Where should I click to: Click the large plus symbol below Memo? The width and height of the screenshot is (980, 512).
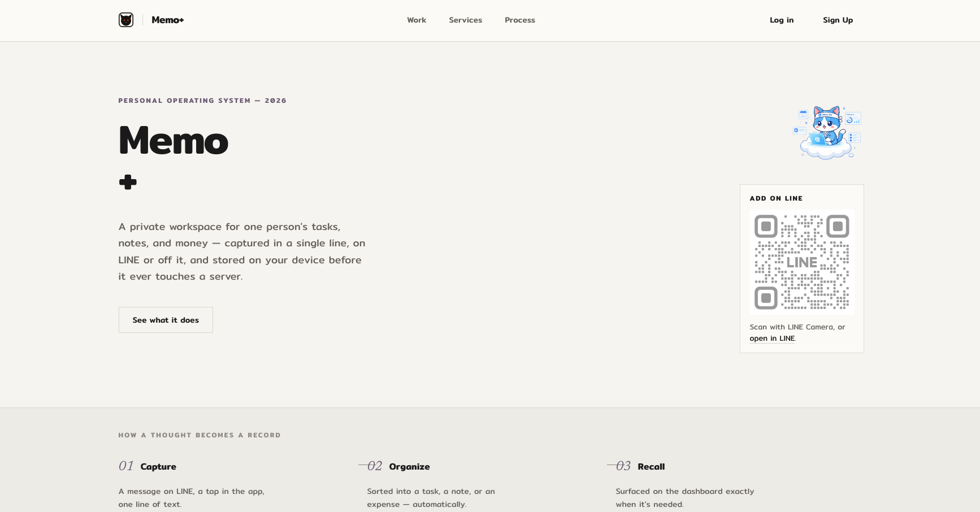128,182
